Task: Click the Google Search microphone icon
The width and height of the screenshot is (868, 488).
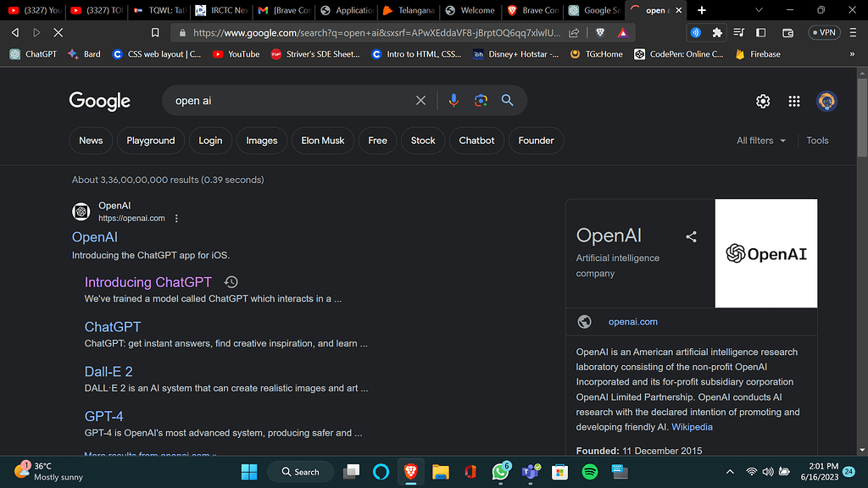Action: [453, 100]
